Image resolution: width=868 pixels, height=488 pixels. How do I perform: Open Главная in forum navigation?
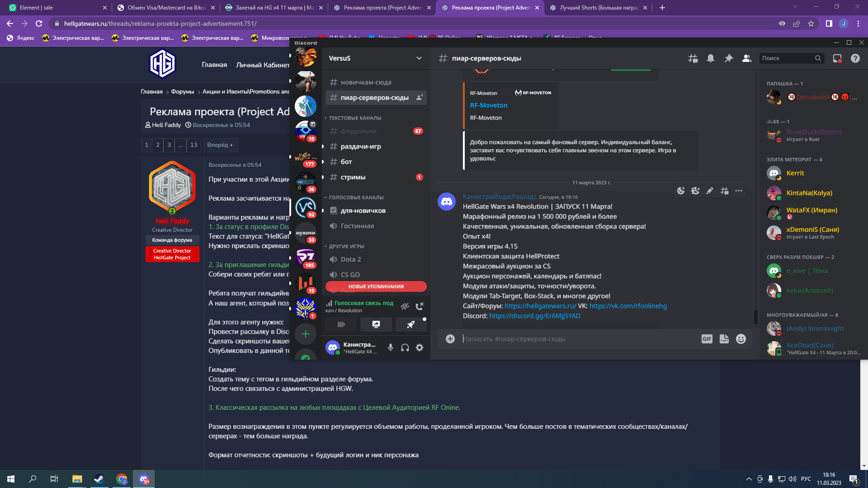click(x=214, y=65)
